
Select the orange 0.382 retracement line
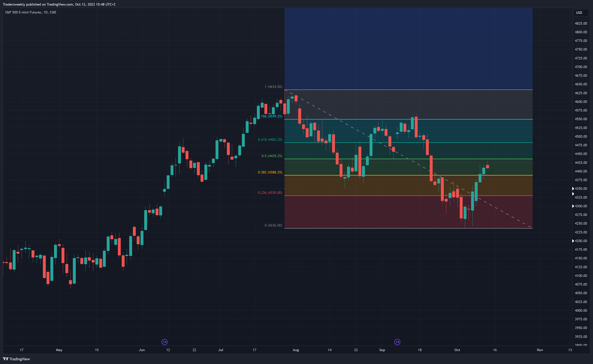pyautogui.click(x=408, y=175)
